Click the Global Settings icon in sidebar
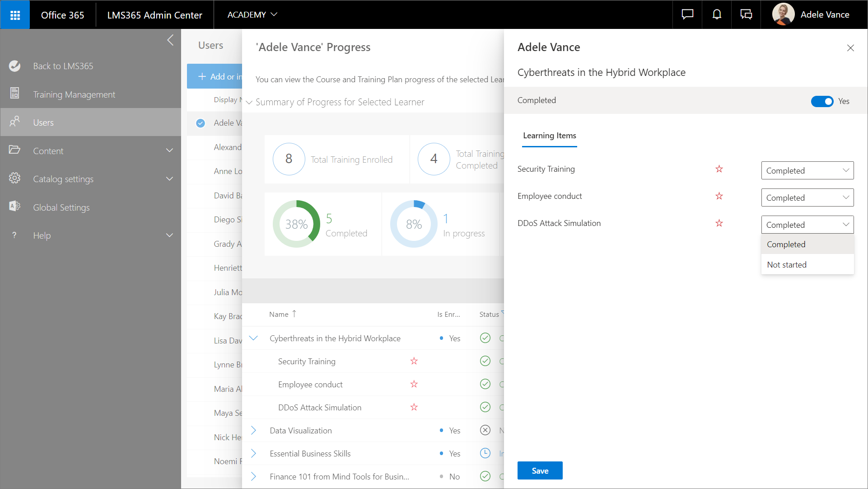The width and height of the screenshot is (868, 489). tap(14, 207)
